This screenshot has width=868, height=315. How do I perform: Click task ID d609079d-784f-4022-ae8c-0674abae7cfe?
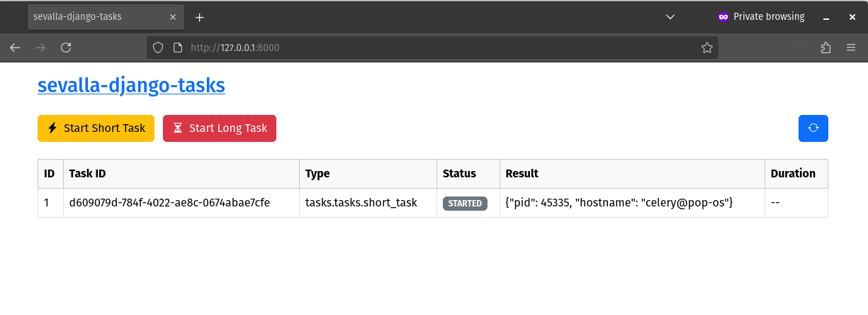click(x=169, y=203)
